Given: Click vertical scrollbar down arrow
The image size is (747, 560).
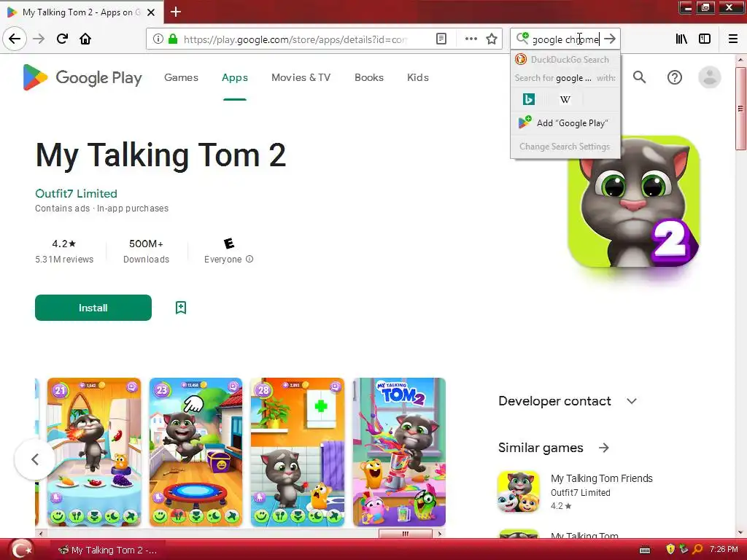Looking at the screenshot, I should (740, 532).
